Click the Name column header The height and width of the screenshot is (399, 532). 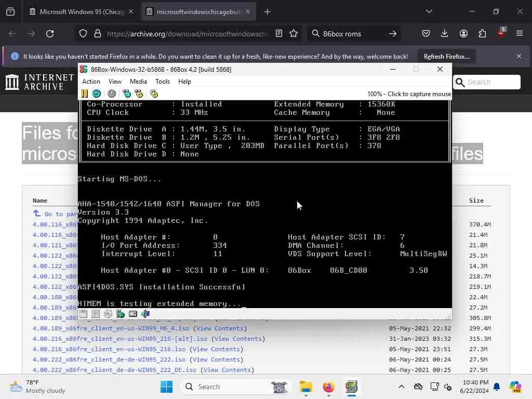[40, 201]
